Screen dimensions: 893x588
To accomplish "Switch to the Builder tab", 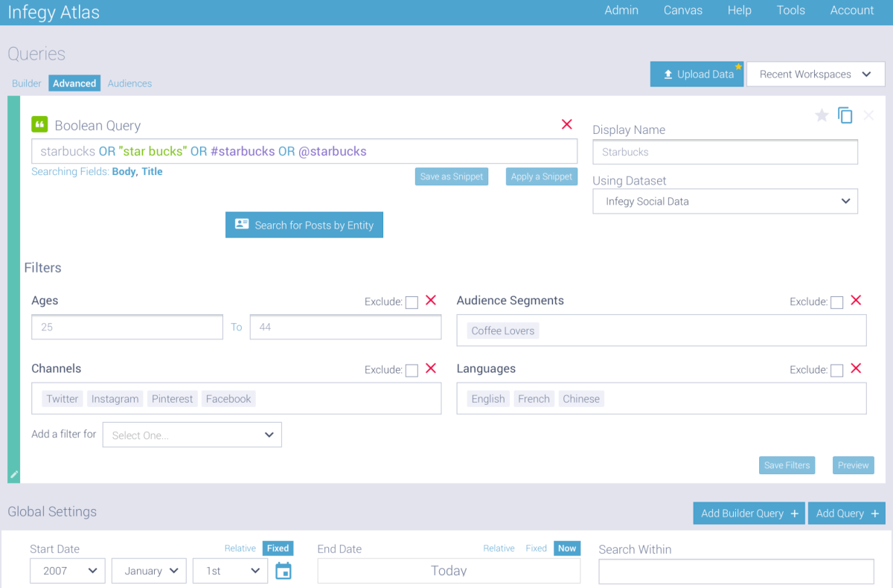I will tap(27, 83).
